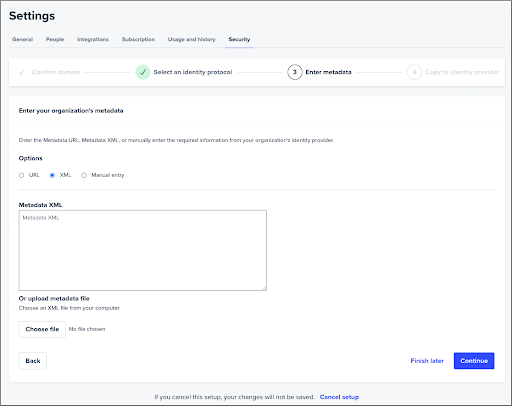
Task: Select the URL radio option
Action: pyautogui.click(x=22, y=175)
